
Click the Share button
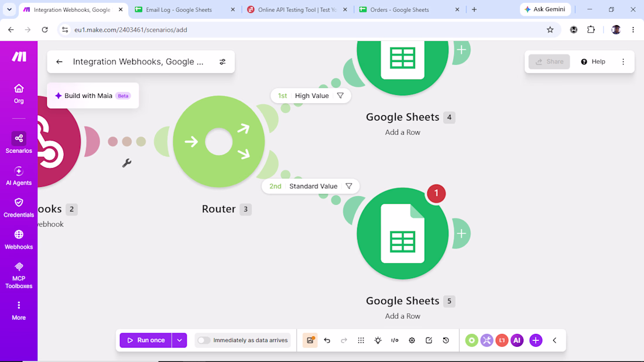(549, 62)
